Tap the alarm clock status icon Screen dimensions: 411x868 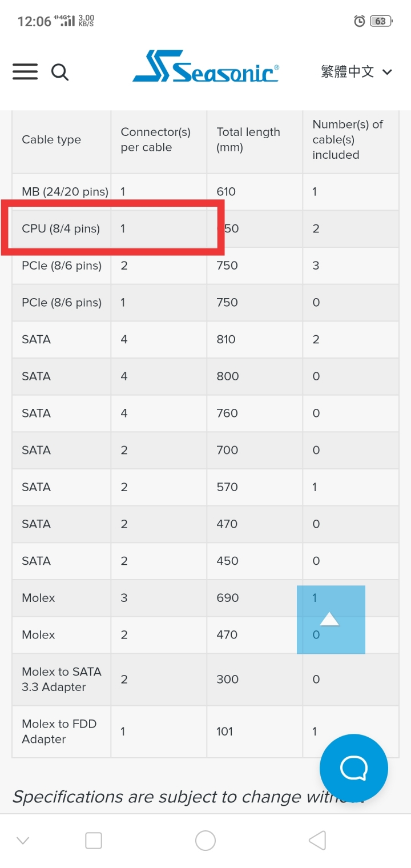[360, 21]
